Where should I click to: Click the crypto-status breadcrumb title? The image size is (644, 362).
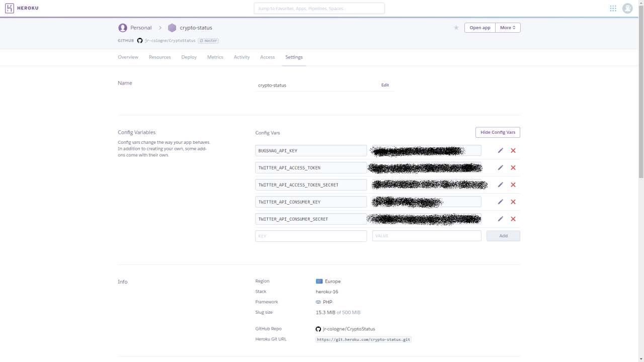196,28
